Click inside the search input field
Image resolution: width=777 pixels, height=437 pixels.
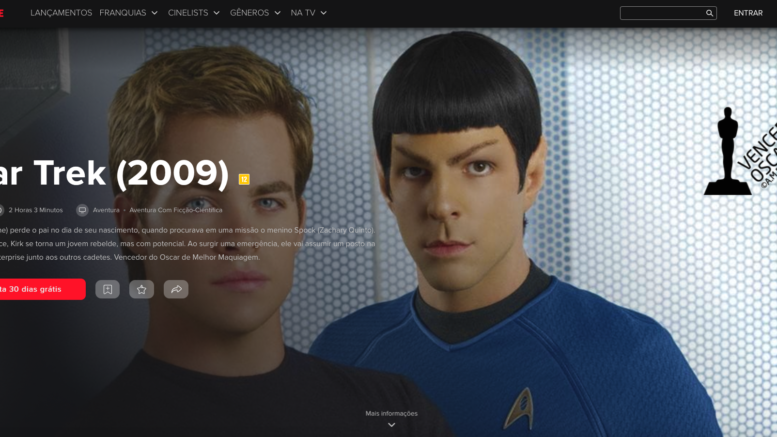pos(662,13)
